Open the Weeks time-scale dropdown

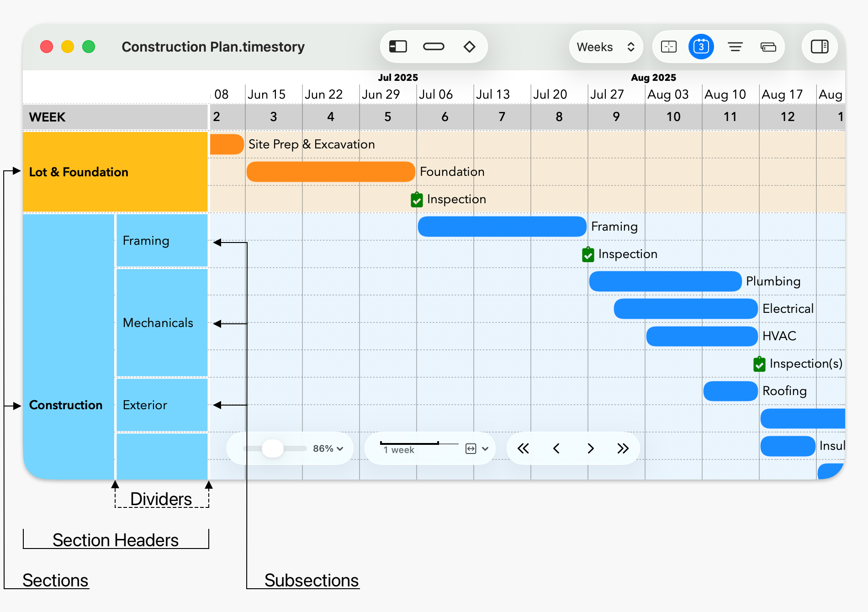(x=605, y=46)
